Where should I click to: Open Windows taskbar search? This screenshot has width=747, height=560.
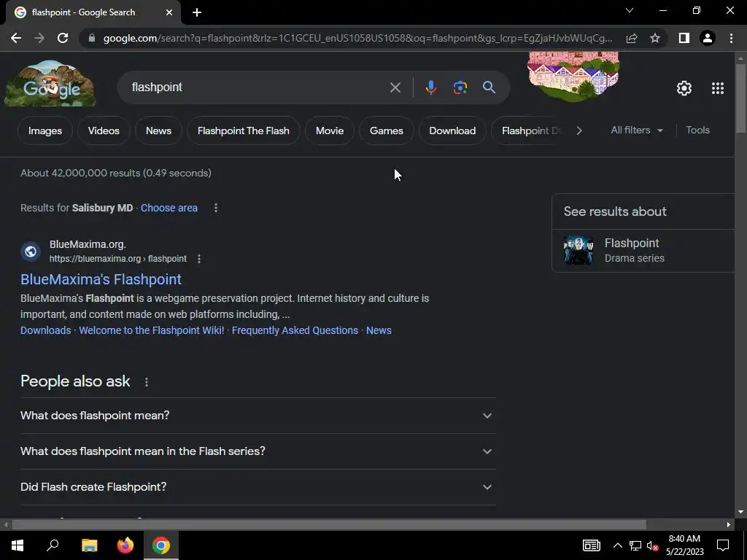(x=53, y=545)
